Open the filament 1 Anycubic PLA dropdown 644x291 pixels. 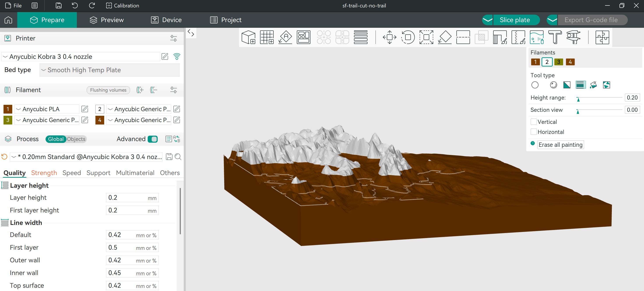click(x=47, y=109)
